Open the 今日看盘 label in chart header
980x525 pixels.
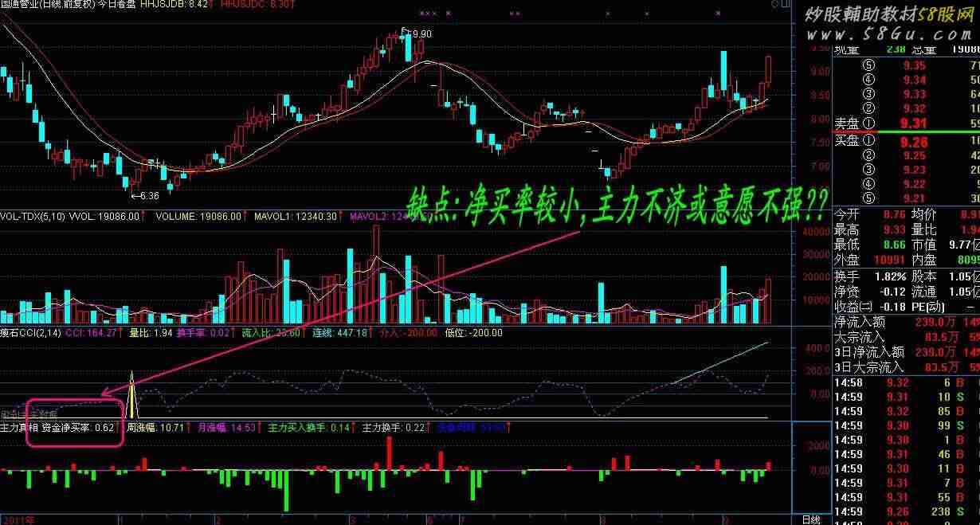pyautogui.click(x=117, y=5)
